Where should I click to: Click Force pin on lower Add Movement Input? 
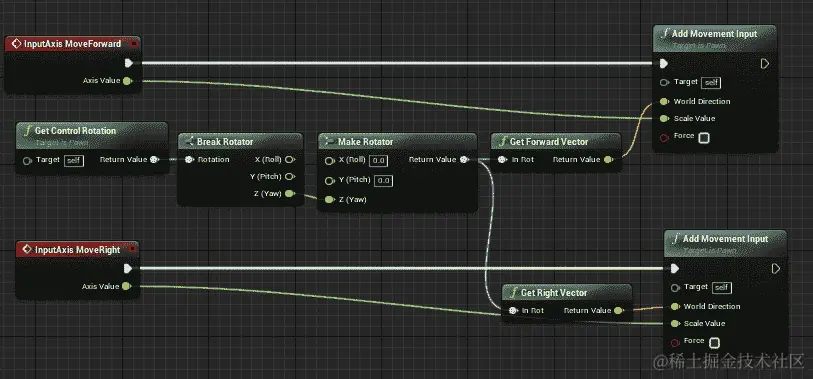(x=675, y=342)
